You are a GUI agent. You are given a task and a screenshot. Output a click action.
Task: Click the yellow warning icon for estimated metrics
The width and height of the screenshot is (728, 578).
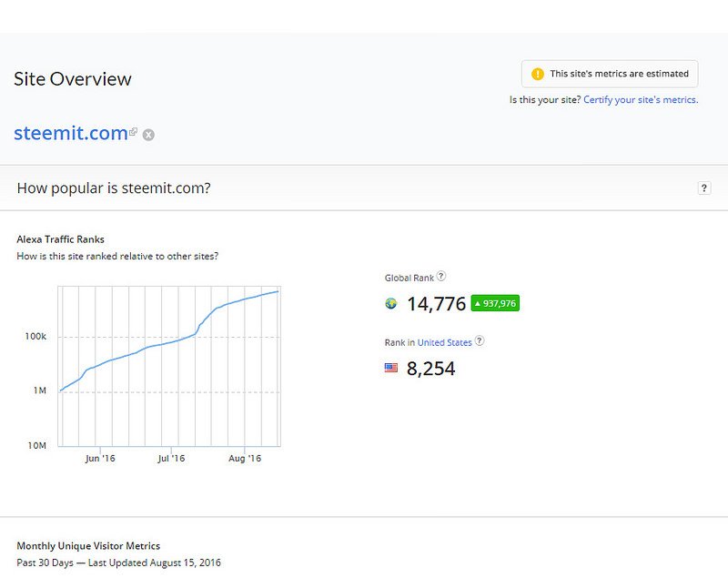[538, 74]
